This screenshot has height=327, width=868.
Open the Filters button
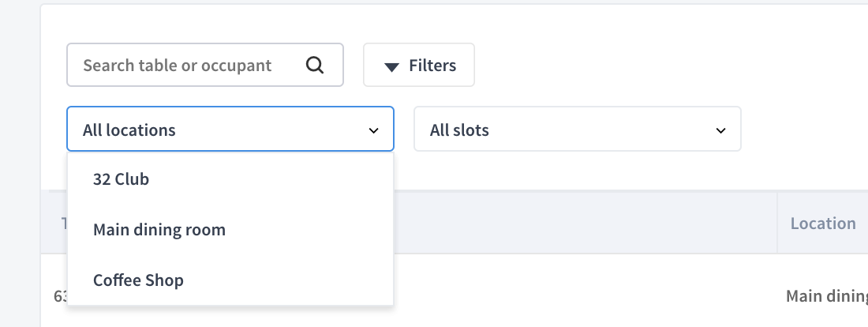click(x=419, y=65)
